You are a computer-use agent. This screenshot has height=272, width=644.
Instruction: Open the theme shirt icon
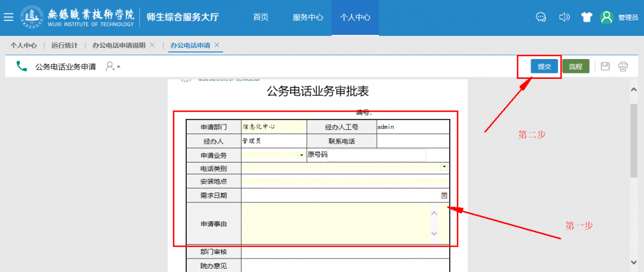[x=587, y=17]
